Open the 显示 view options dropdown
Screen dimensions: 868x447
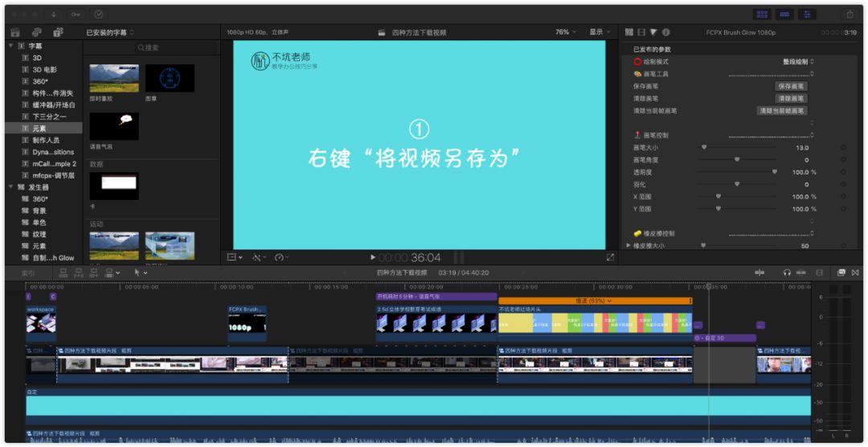pos(599,32)
